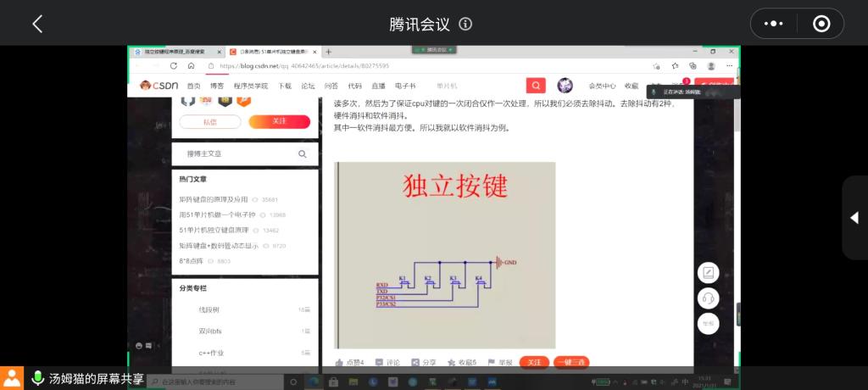This screenshot has width=868, height=390.
Task: Open the three-dots more options menu
Action: click(773, 24)
